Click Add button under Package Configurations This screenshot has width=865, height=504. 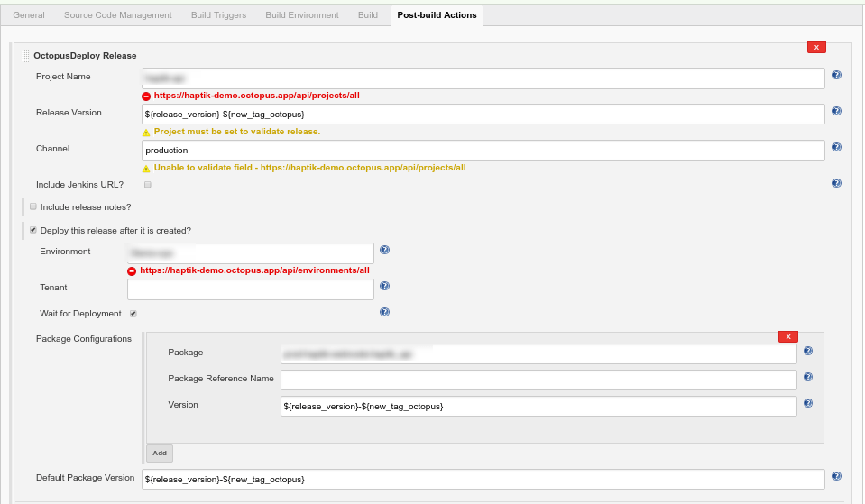[x=160, y=454]
